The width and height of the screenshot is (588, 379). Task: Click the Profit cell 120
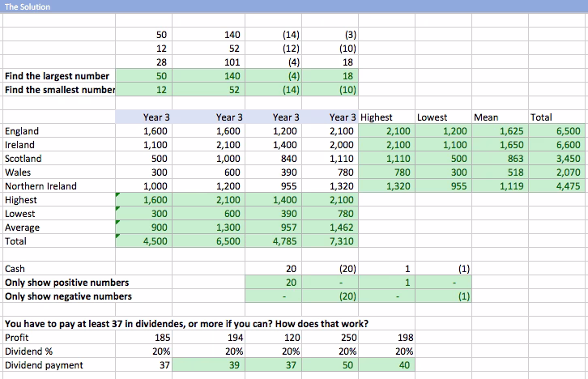point(274,338)
